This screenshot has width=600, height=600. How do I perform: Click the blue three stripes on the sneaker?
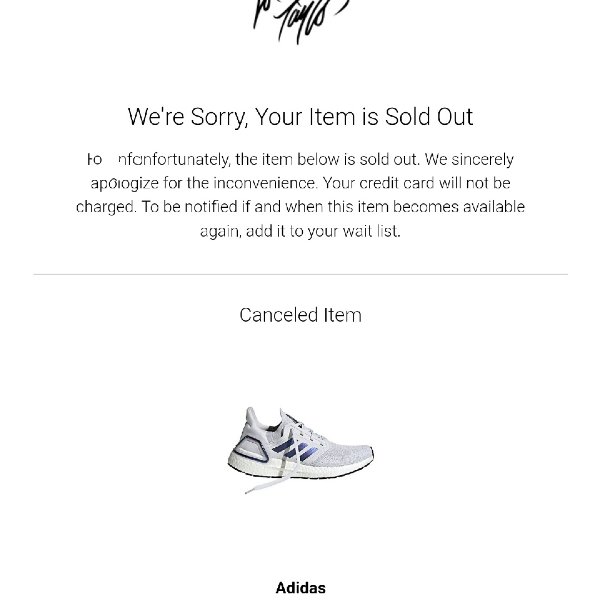click(x=295, y=451)
